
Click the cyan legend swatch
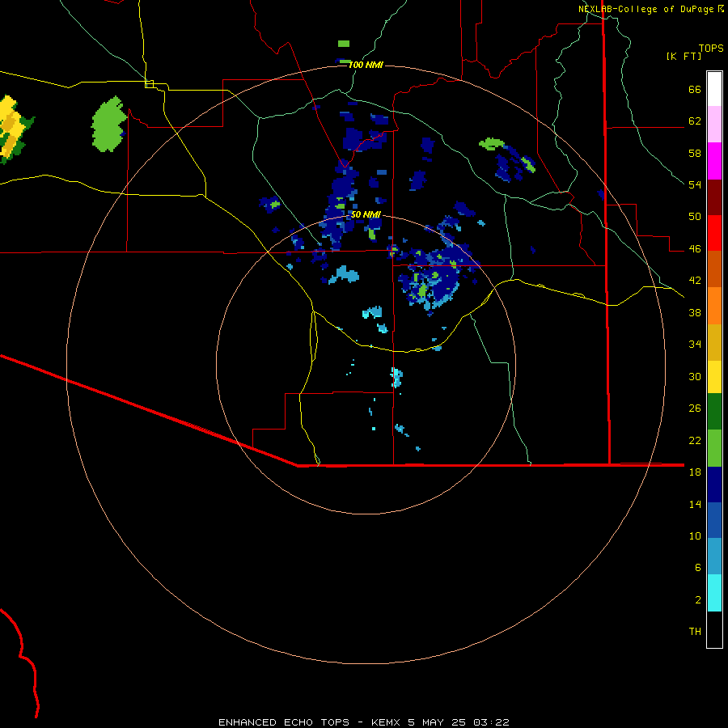point(714,593)
